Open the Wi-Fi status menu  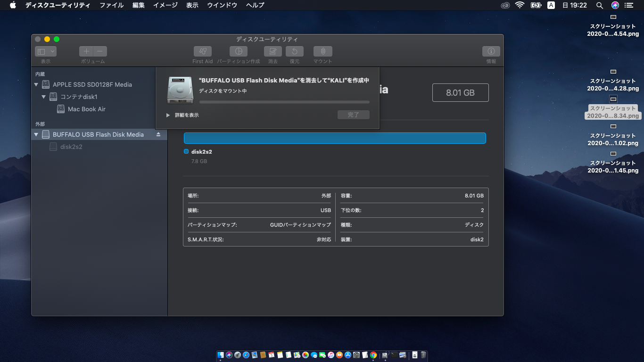click(x=520, y=5)
